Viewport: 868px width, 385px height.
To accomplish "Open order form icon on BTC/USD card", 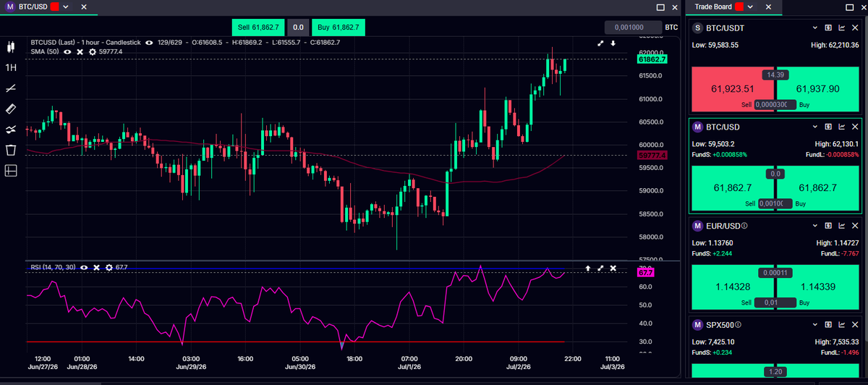I will pos(828,127).
